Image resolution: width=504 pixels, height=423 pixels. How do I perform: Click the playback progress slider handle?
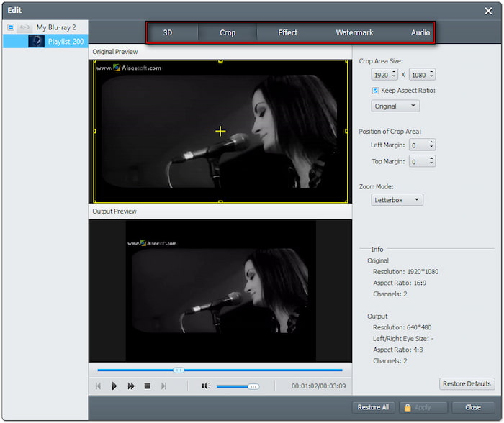click(179, 370)
